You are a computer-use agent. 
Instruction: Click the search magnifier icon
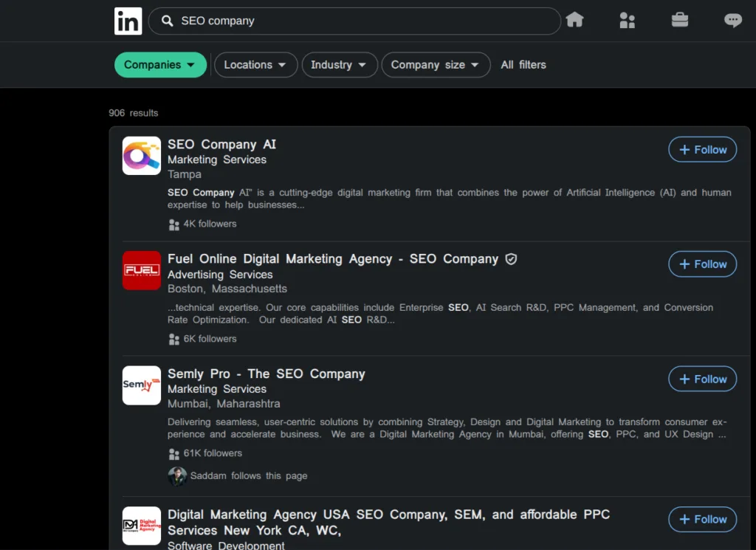(x=168, y=21)
